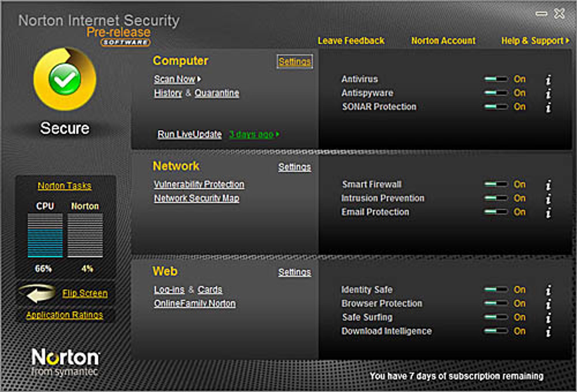Open Network Security Map

(197, 198)
